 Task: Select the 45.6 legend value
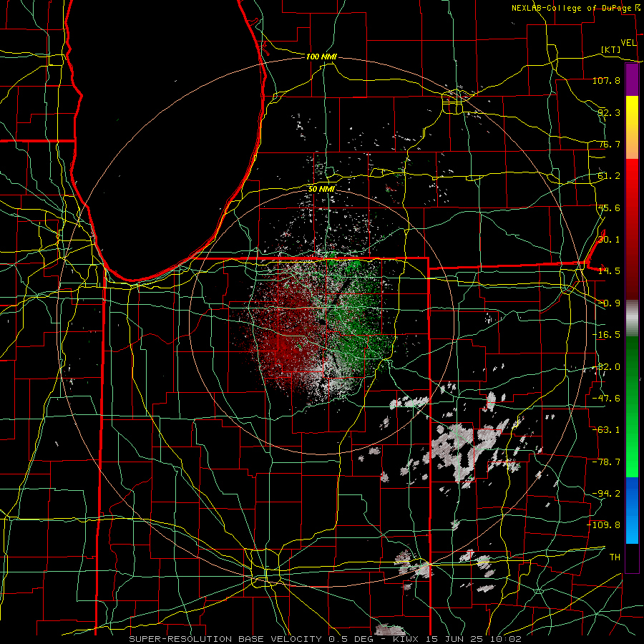tap(609, 208)
